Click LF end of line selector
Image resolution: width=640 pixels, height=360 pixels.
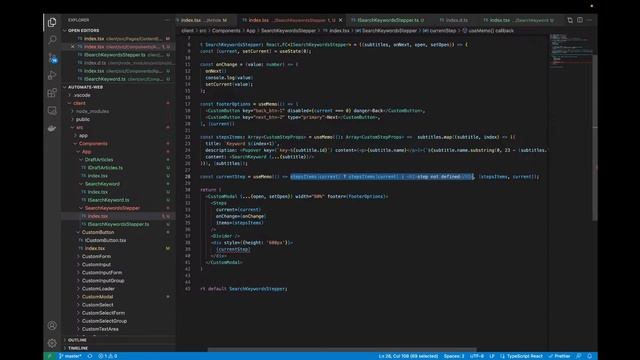(492, 356)
